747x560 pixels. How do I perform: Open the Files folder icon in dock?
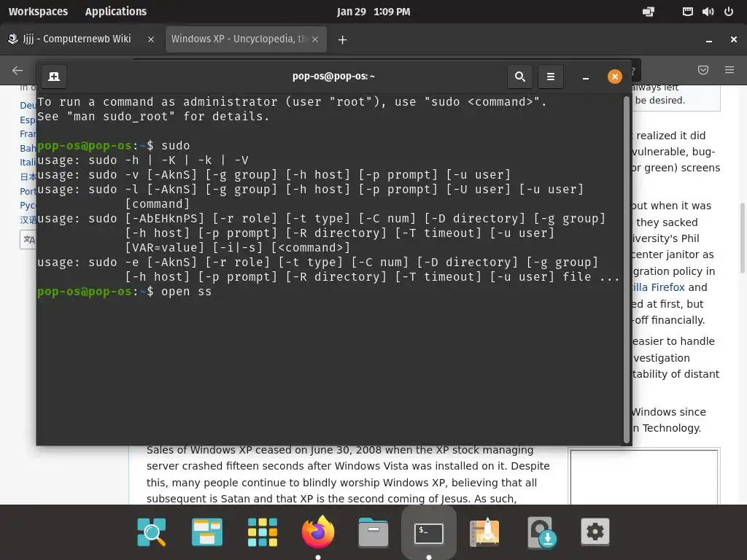(x=373, y=532)
